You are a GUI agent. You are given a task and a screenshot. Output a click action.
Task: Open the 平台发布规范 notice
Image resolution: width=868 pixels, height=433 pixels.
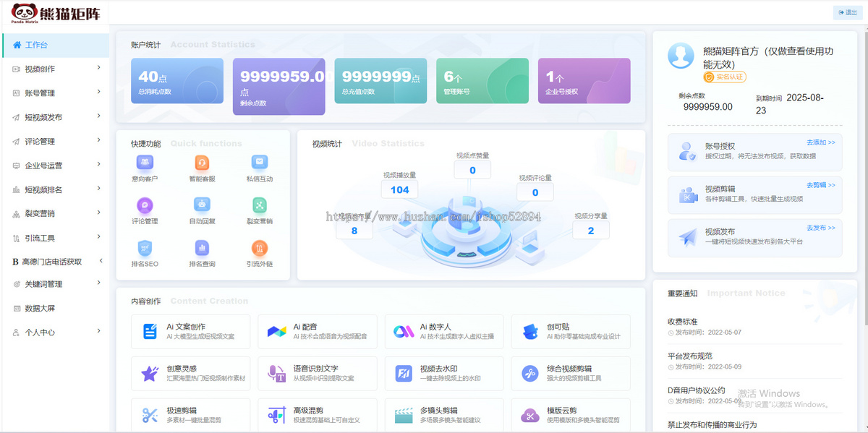pyautogui.click(x=690, y=356)
